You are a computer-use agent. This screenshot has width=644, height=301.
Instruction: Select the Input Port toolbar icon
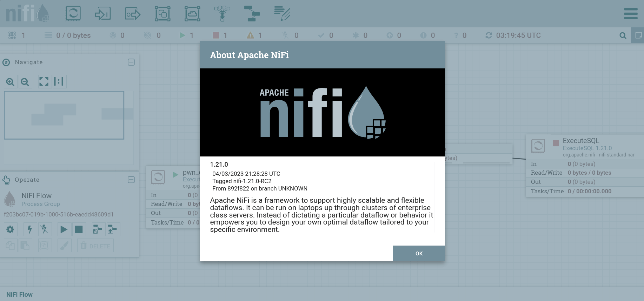pyautogui.click(x=103, y=14)
